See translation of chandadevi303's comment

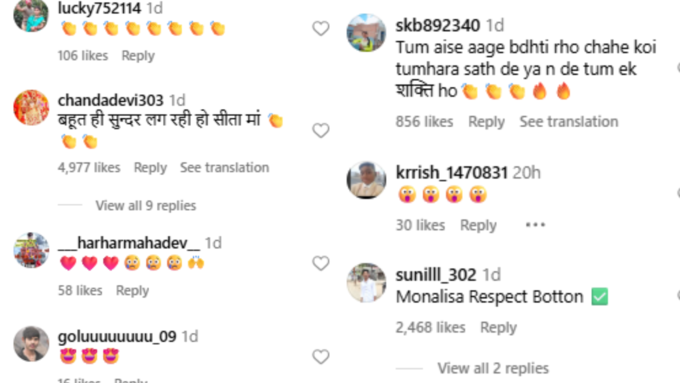(225, 167)
